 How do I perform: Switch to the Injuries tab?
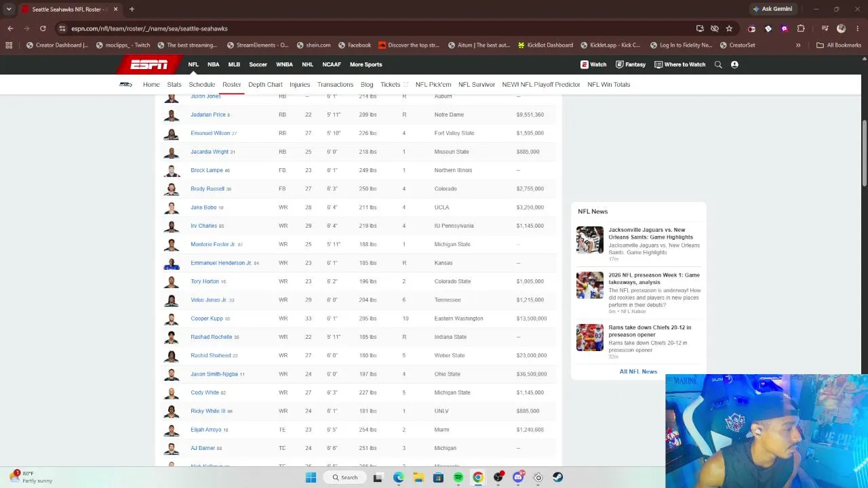click(300, 85)
